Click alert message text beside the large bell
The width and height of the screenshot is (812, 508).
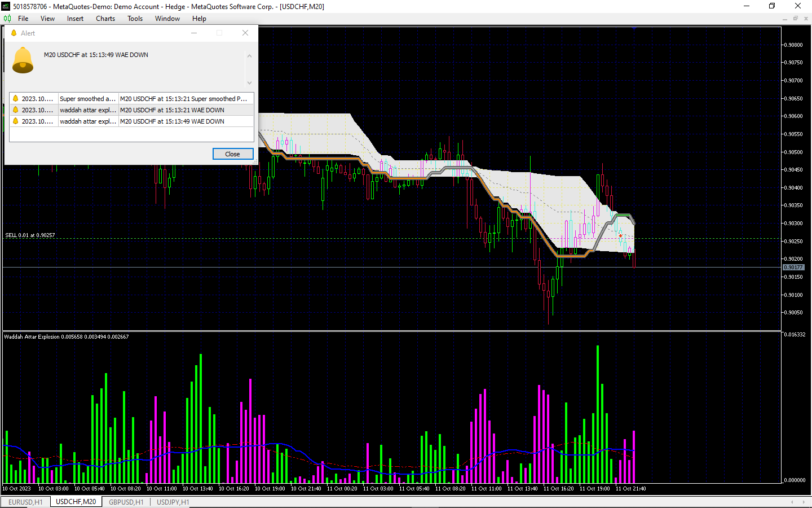tap(96, 55)
